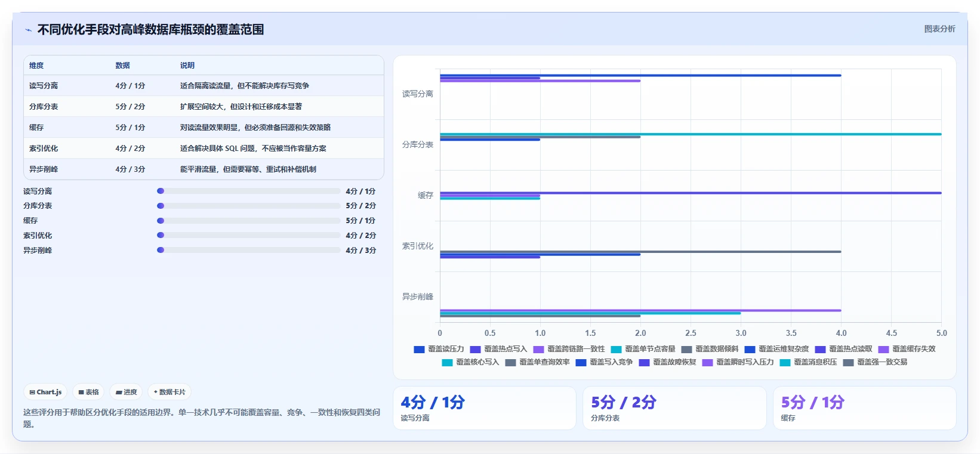Click the Chart.js tag chip

pos(45,392)
